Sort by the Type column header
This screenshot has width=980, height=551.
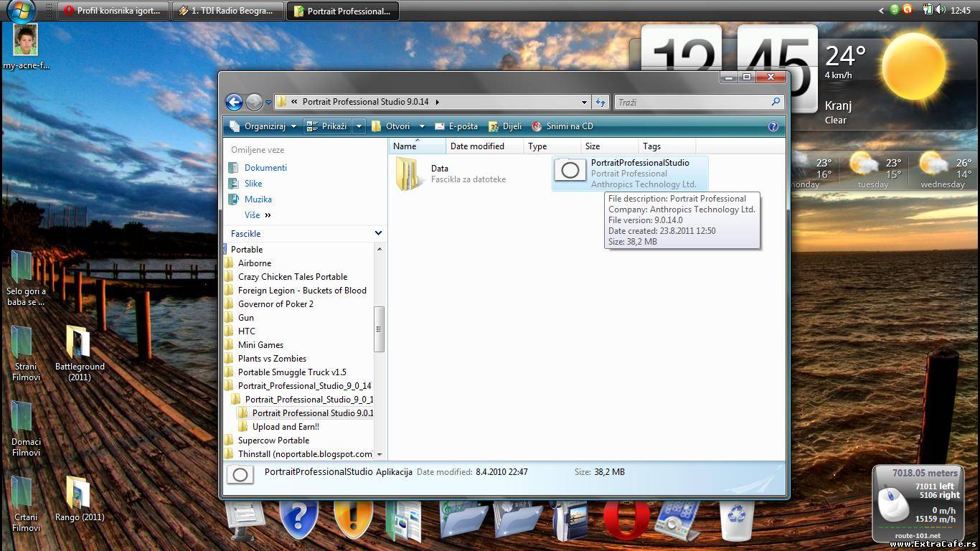(551, 146)
